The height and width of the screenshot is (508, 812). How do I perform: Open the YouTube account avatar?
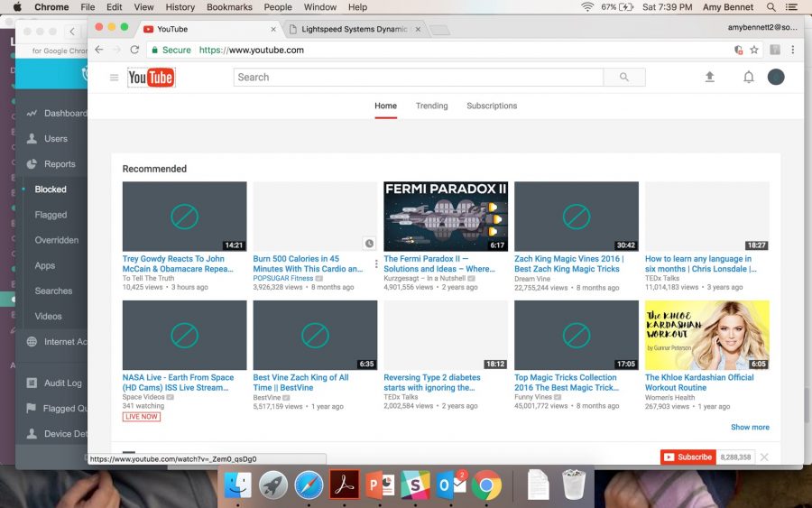[x=775, y=78]
